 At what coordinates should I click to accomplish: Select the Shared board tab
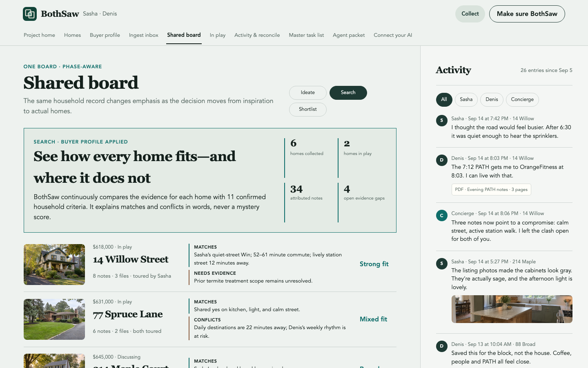pos(184,35)
